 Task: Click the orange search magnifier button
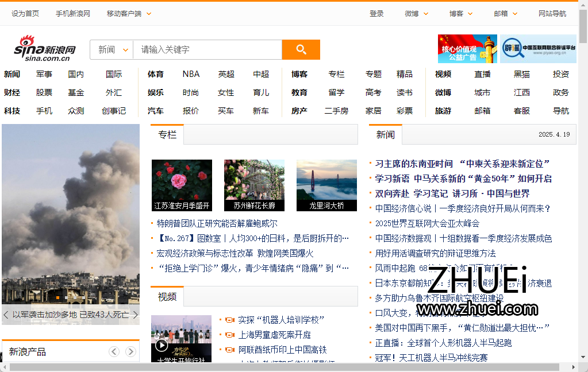click(301, 50)
